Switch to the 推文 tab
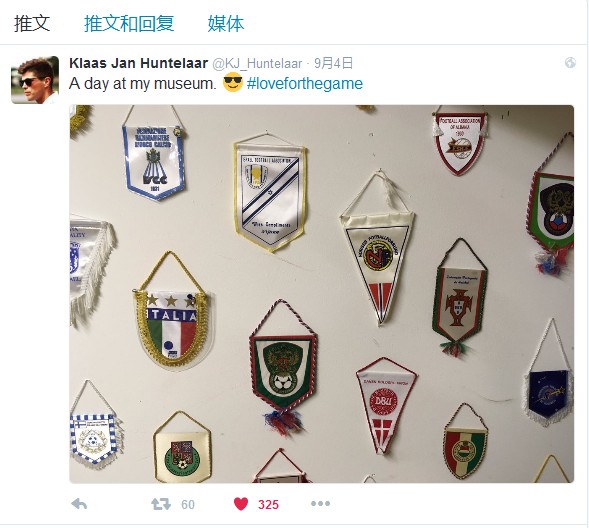The width and height of the screenshot is (589, 528). (32, 23)
